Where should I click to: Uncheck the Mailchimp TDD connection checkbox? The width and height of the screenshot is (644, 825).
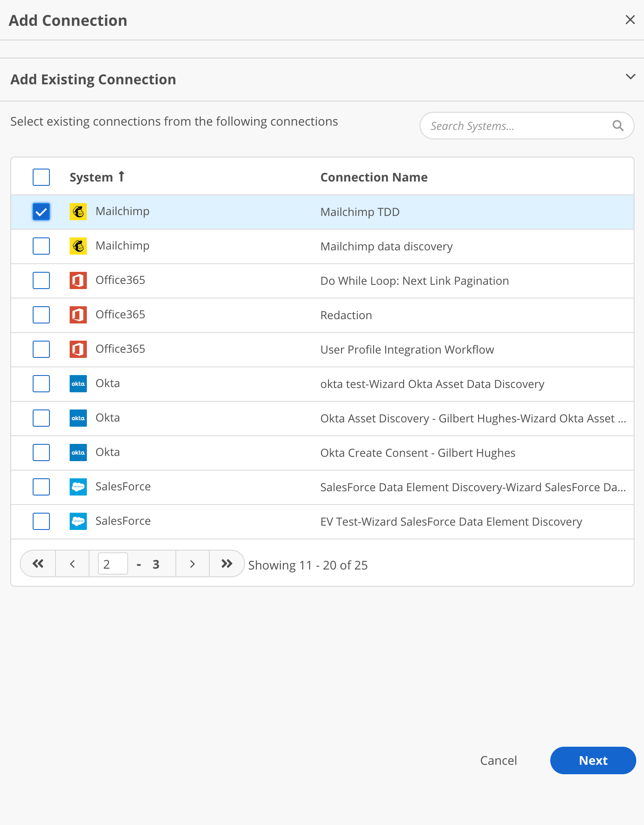41,212
